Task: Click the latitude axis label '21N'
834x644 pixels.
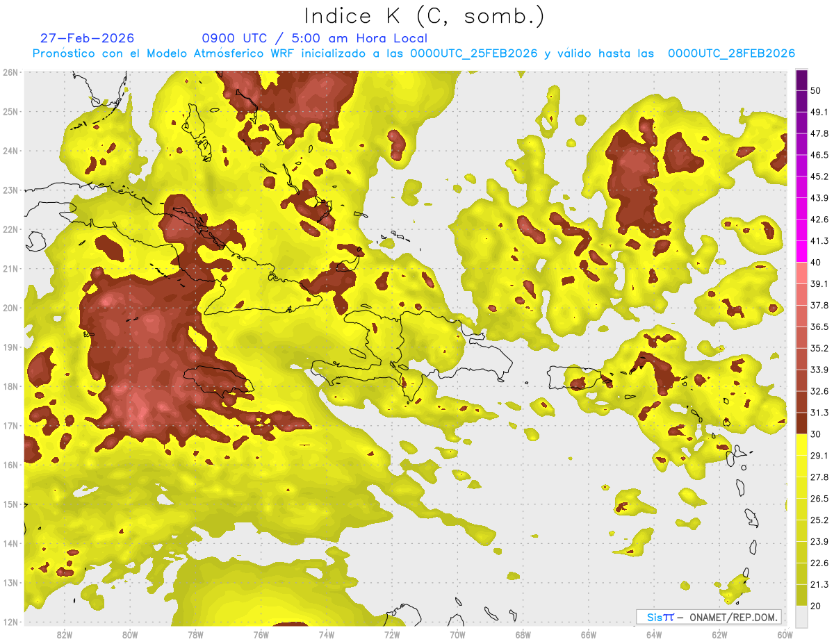Action: tap(10, 269)
